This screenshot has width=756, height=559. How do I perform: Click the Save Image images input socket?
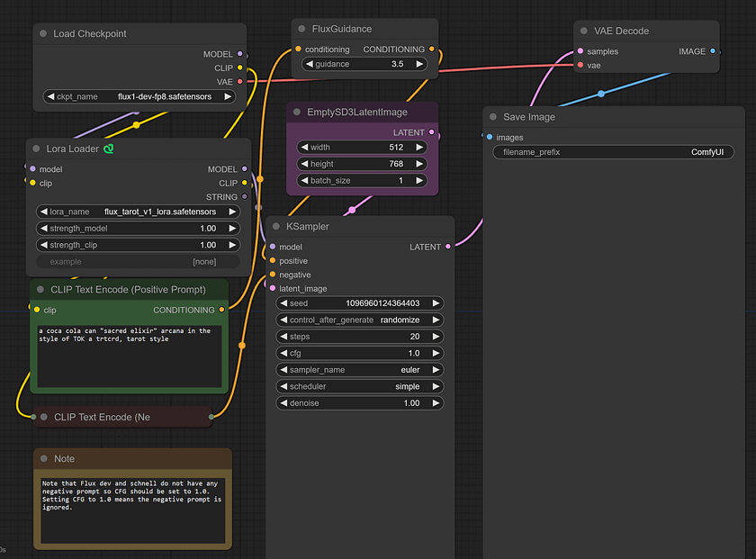pyautogui.click(x=490, y=137)
